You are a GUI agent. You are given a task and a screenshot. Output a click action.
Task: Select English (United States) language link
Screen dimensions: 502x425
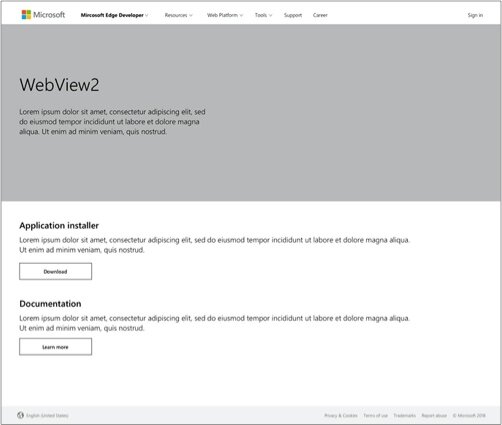pyautogui.click(x=47, y=415)
